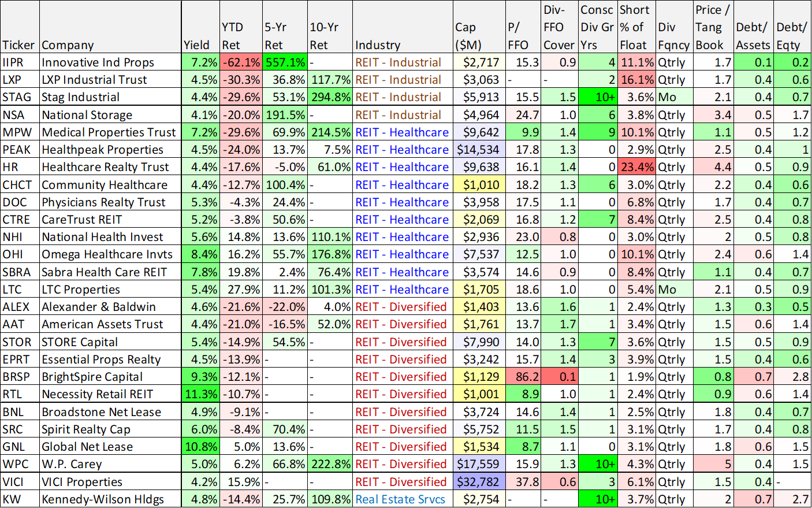
Task: Click the STORE Capital cell
Action: click(x=110, y=342)
